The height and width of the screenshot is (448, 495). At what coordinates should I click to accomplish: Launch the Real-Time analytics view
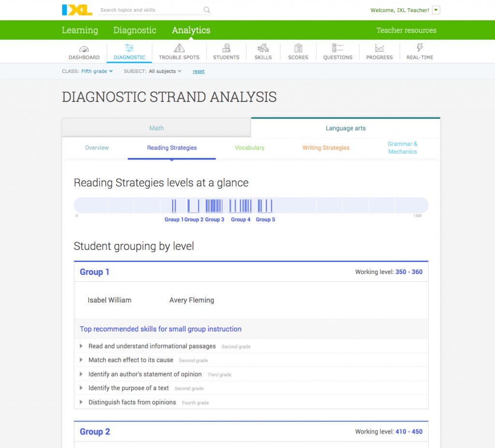(x=419, y=51)
